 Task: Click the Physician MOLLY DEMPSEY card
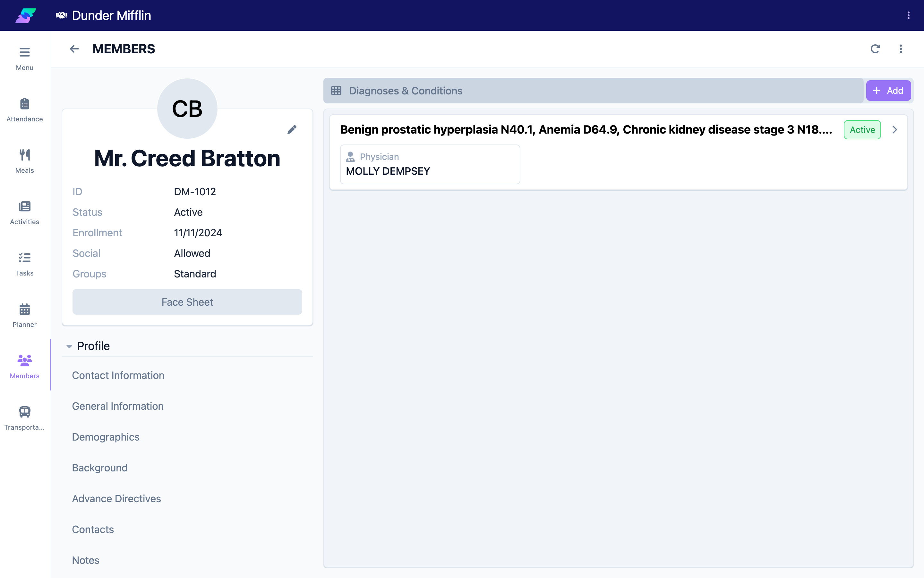pyautogui.click(x=430, y=164)
